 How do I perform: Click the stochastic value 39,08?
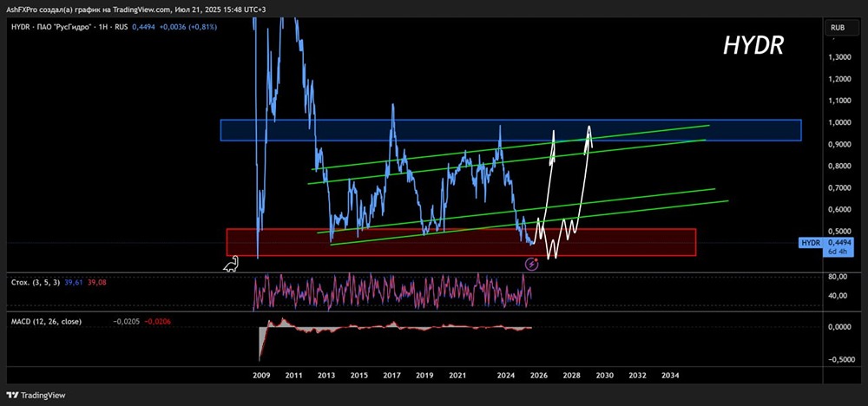coord(97,282)
